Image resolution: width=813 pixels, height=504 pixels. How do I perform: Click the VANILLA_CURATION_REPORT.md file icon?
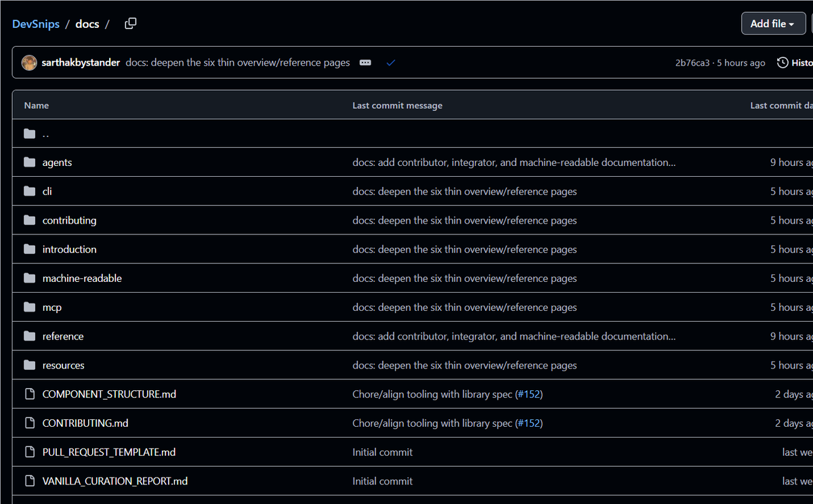[29, 481]
